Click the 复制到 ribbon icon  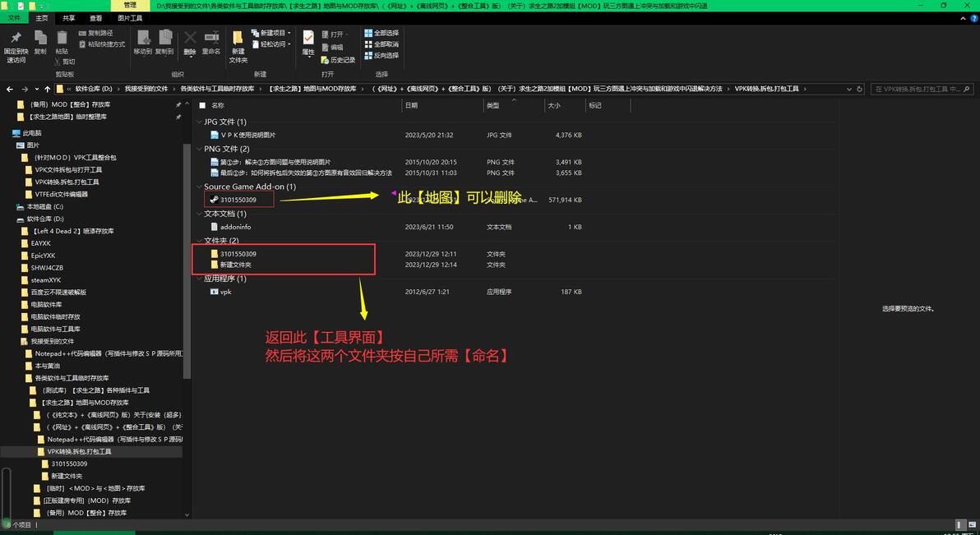click(165, 38)
